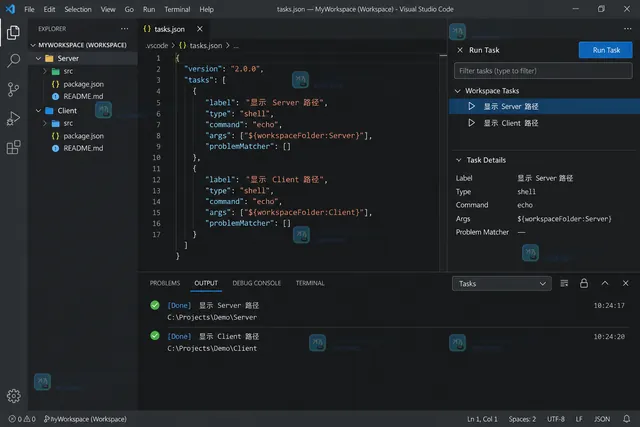Open the Selection menu
Screen dimensions: 640x427
[x=78, y=9]
